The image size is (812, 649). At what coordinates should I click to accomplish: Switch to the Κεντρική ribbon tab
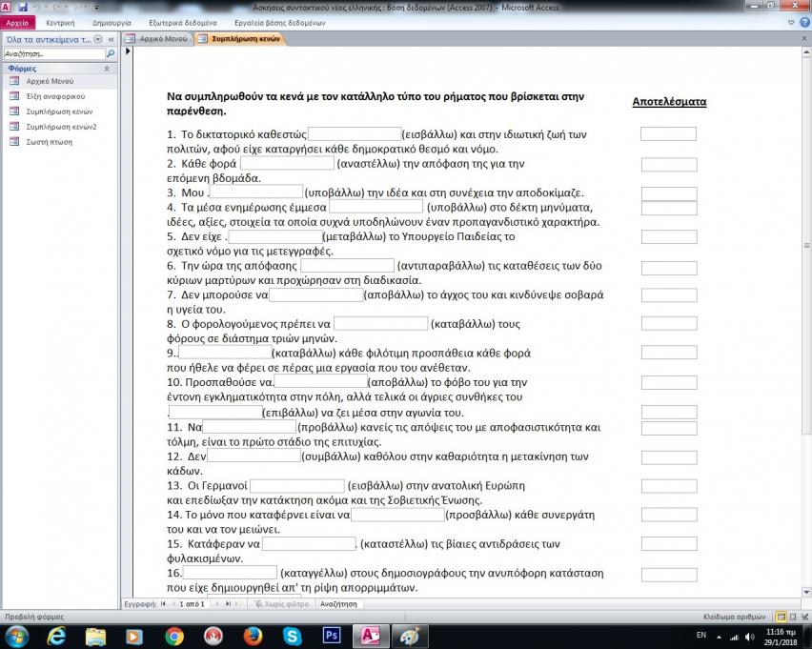[60, 23]
